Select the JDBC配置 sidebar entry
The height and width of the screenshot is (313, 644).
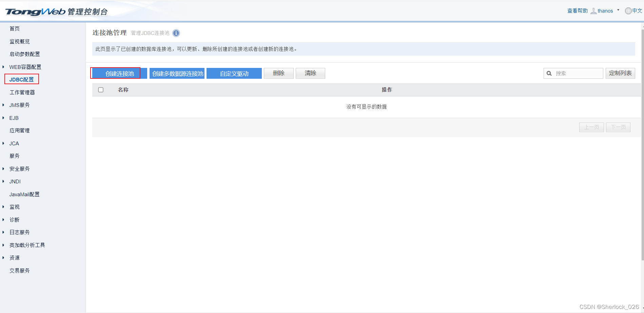tap(21, 79)
